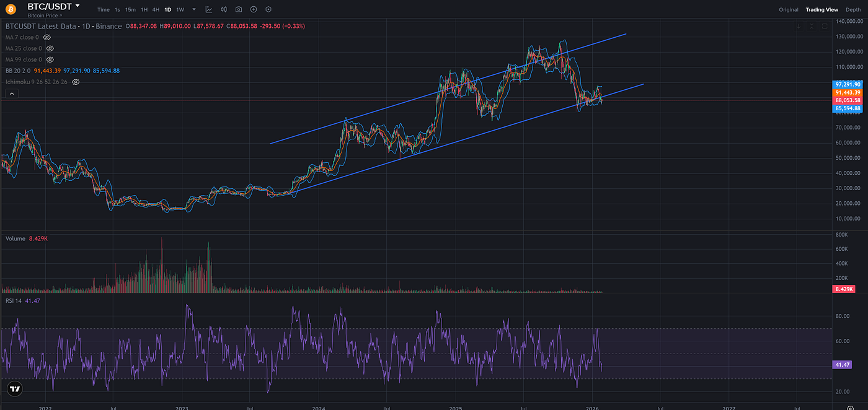This screenshot has width=868, height=410.
Task: Take a chart snapshot with camera icon
Action: pyautogui.click(x=239, y=9)
